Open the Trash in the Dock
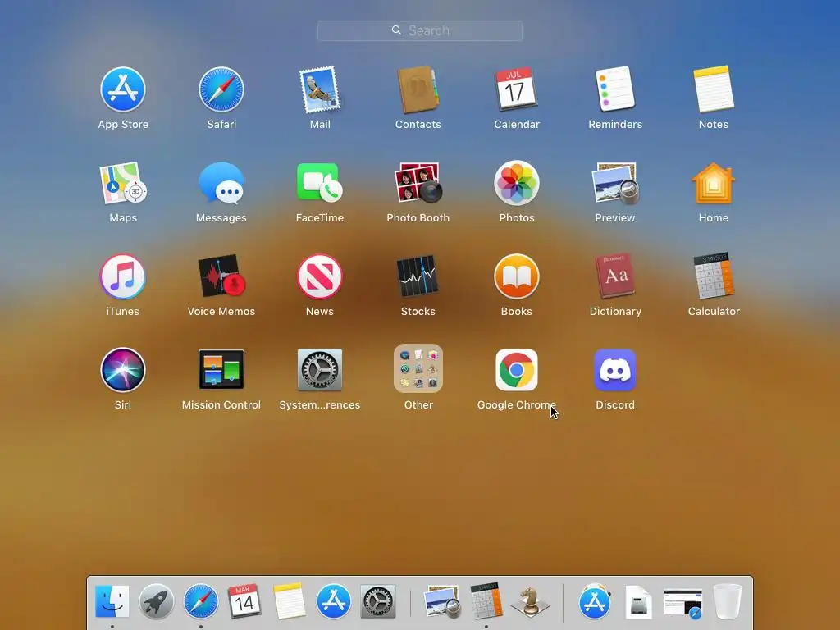The image size is (840, 630). (728, 601)
